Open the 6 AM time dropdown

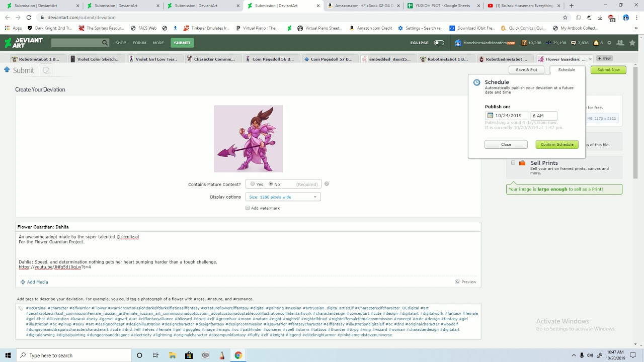pyautogui.click(x=544, y=116)
